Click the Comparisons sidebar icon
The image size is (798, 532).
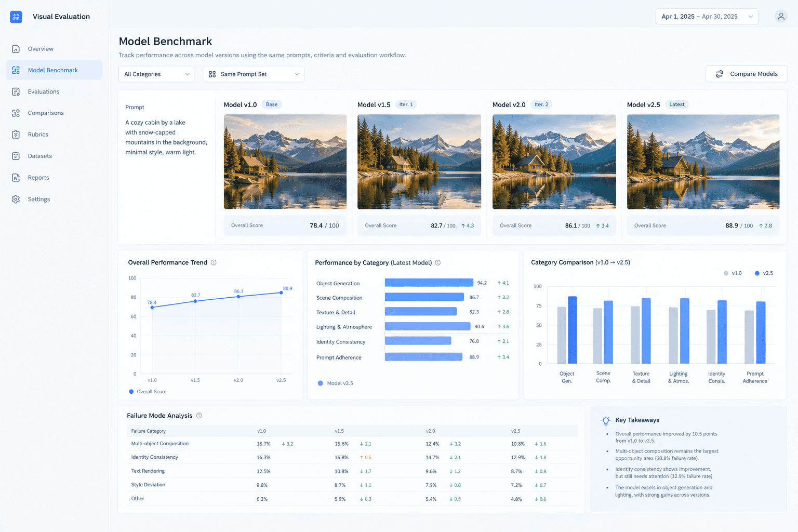pyautogui.click(x=16, y=113)
